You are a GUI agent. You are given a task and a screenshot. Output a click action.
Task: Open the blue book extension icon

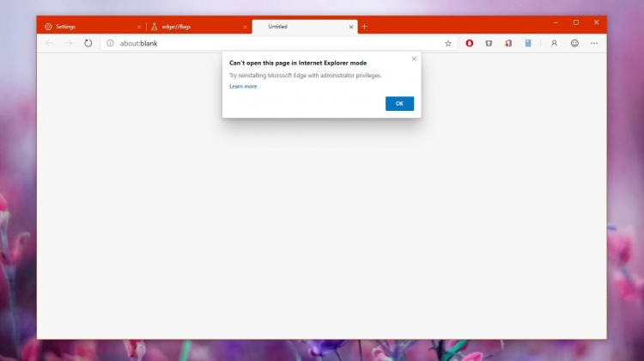coord(528,43)
